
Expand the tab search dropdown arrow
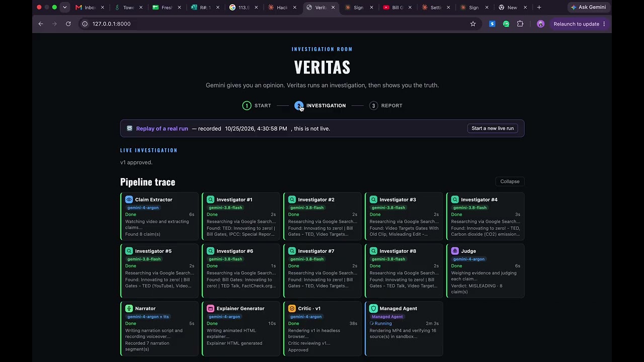[x=64, y=8]
